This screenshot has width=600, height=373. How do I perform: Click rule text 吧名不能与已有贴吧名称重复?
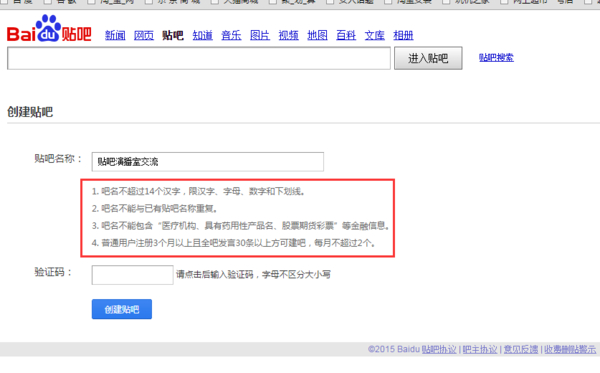click(x=155, y=208)
